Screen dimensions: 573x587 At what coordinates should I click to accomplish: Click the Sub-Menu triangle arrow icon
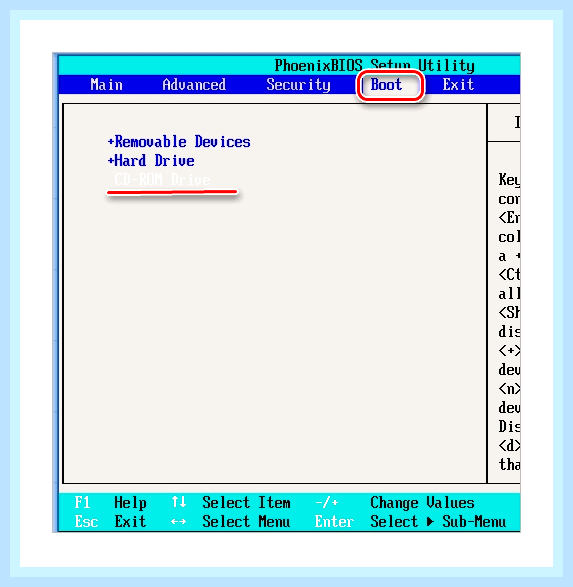(430, 521)
